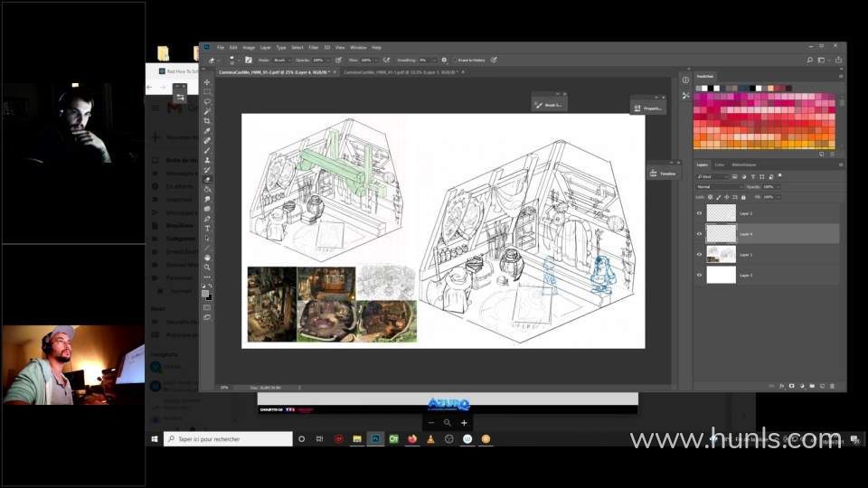Switch to the Color panel tab
The width and height of the screenshot is (868, 488).
click(x=719, y=164)
